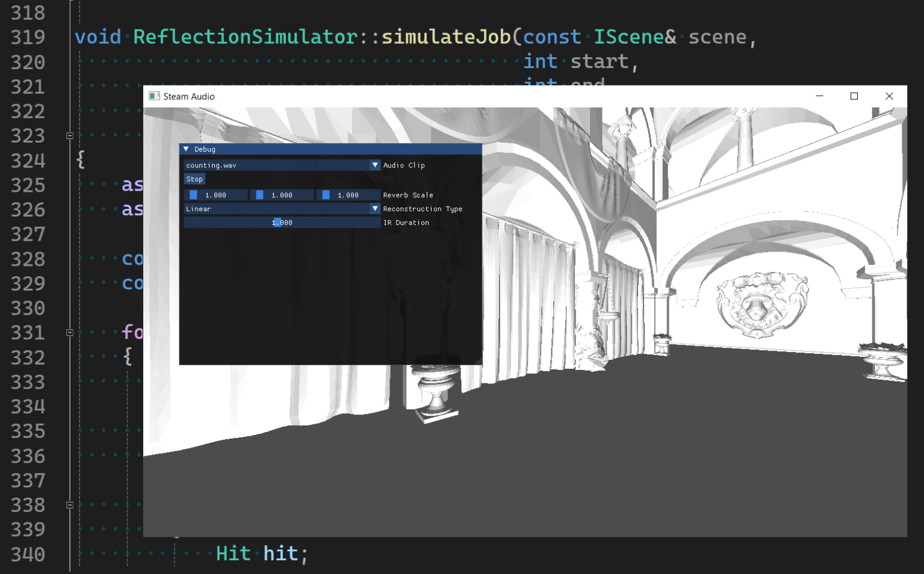Click the resize grip of Debug panel

point(478,361)
